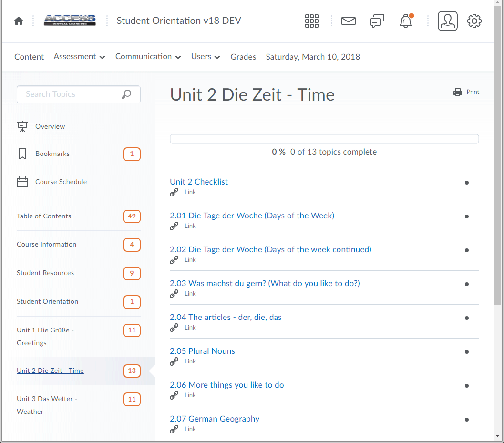The image size is (504, 443).
Task: Click the Print icon
Action: [458, 92]
